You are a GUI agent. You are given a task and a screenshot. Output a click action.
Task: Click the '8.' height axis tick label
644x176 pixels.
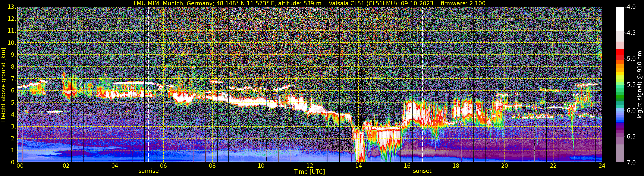pyautogui.click(x=13, y=67)
